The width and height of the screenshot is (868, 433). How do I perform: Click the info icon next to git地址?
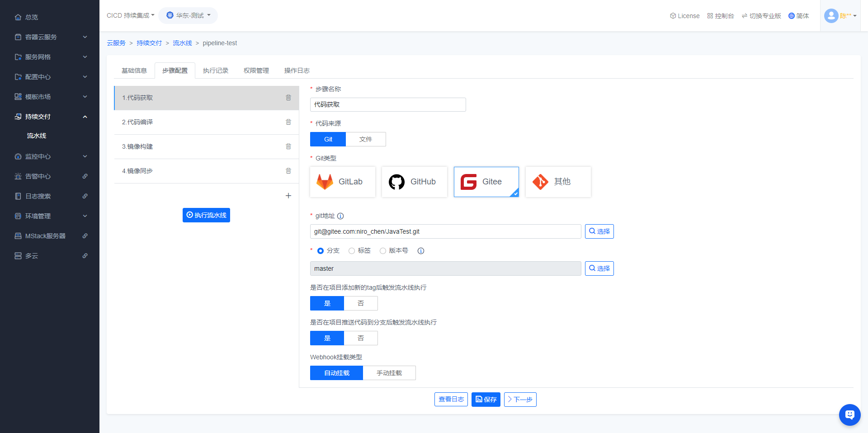pyautogui.click(x=340, y=216)
